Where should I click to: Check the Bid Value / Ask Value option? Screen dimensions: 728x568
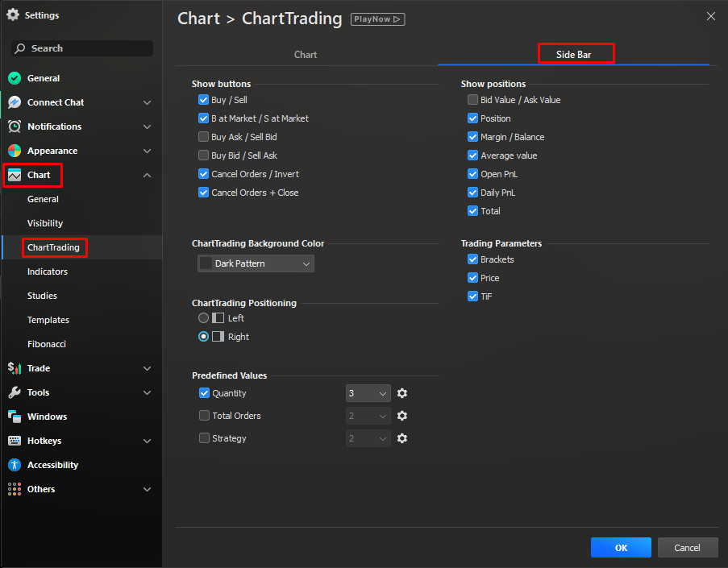pos(472,100)
